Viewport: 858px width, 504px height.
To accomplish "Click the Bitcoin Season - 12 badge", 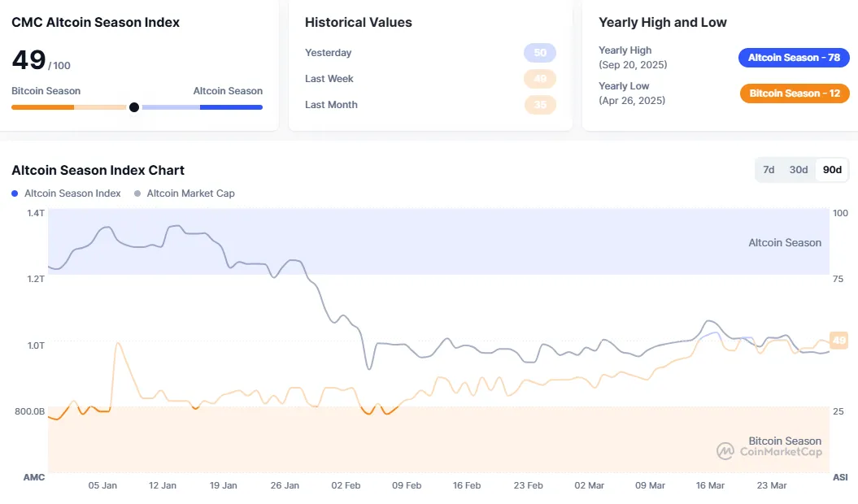I will coord(794,93).
